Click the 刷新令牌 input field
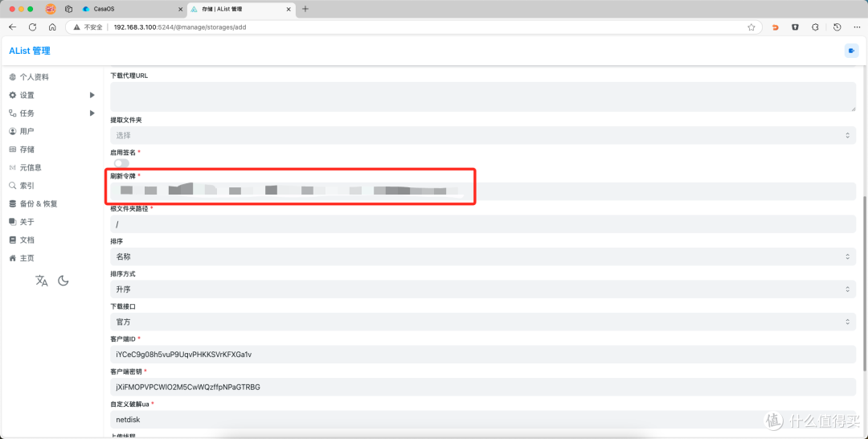Screen dimensions: 868x439 (483, 191)
